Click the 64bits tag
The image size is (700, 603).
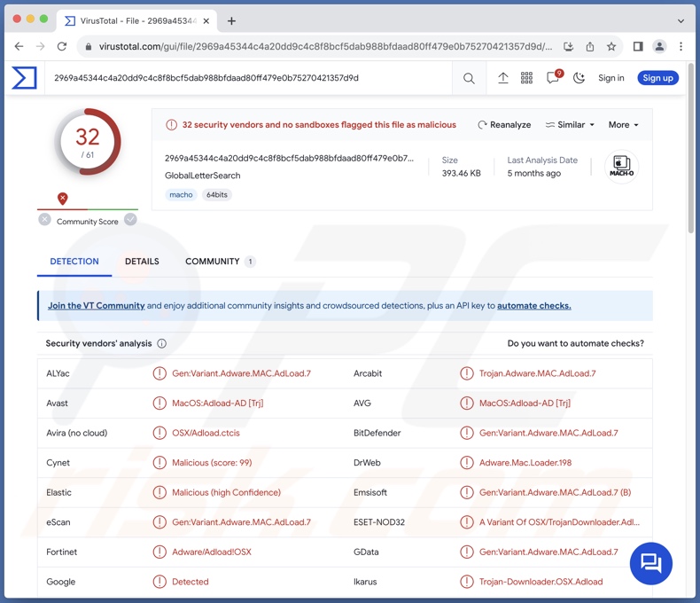pyautogui.click(x=217, y=195)
